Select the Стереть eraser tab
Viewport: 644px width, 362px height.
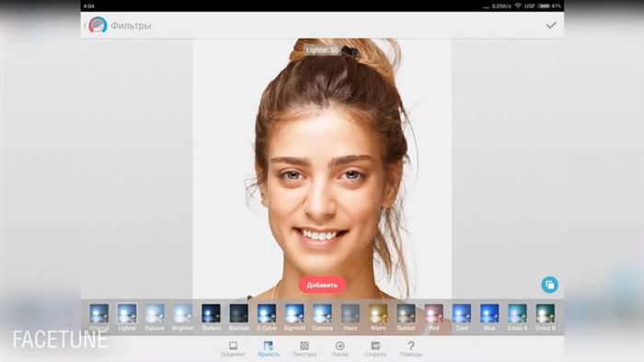pyautogui.click(x=375, y=349)
